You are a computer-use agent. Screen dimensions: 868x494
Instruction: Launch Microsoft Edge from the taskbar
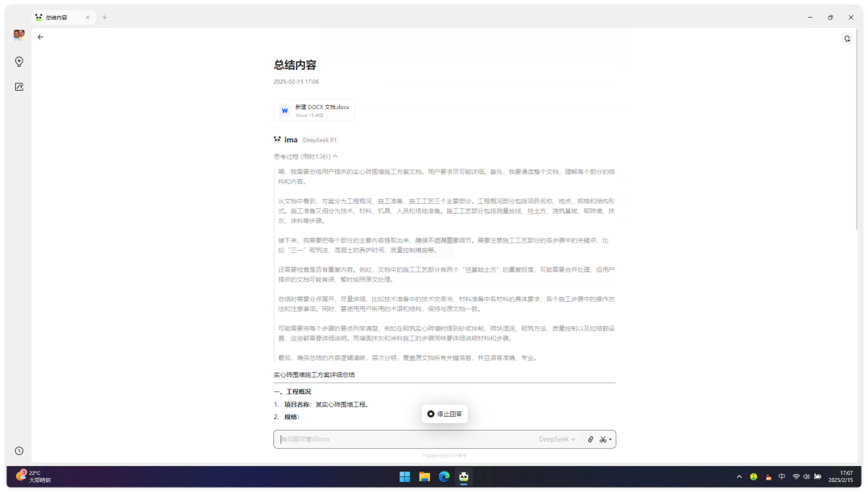[444, 477]
